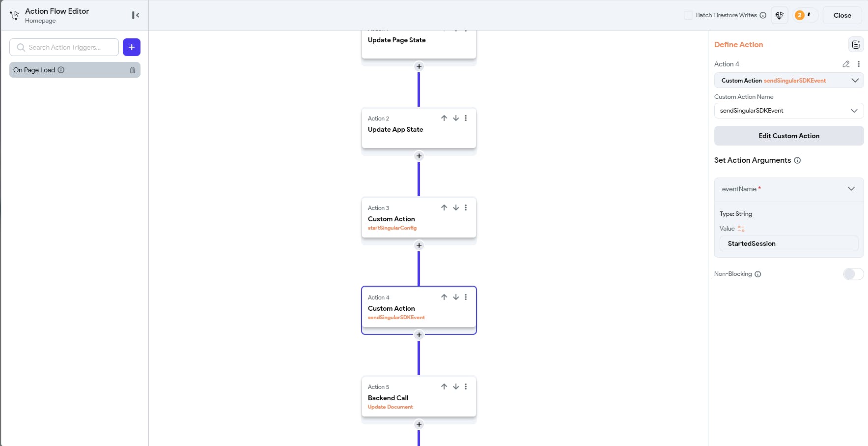Rename Action 4 with pencil icon

pos(846,64)
